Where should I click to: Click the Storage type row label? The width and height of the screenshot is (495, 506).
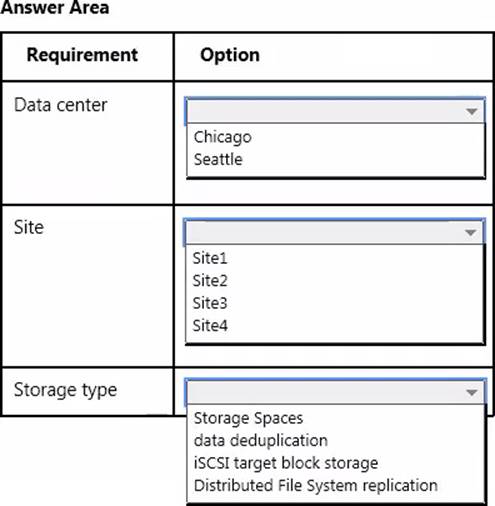coord(65,390)
